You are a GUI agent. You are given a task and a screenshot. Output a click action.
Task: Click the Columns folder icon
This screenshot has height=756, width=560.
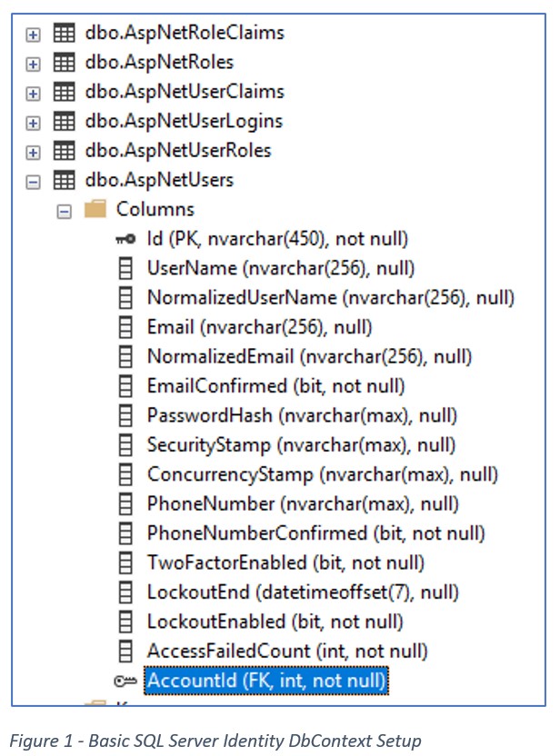pyautogui.click(x=95, y=209)
